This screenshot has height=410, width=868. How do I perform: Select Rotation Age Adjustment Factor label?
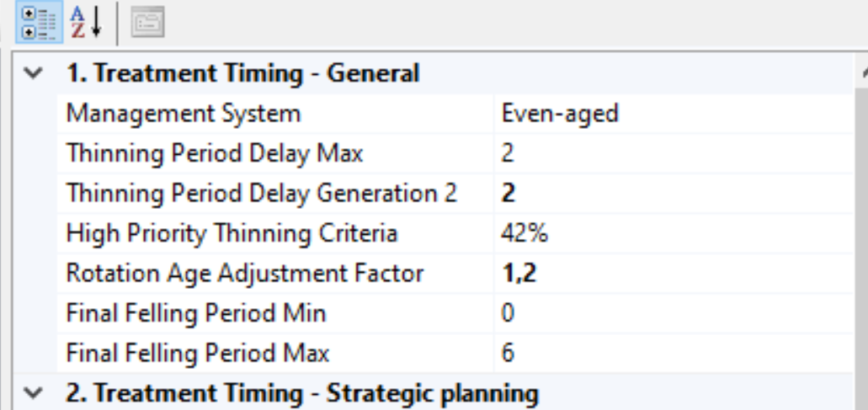pos(245,273)
